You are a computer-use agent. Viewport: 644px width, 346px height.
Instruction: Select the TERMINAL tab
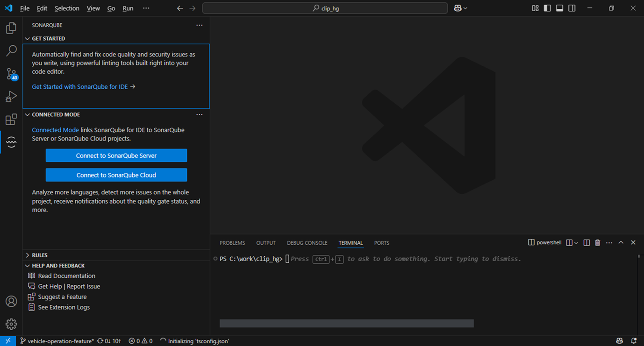pos(351,243)
